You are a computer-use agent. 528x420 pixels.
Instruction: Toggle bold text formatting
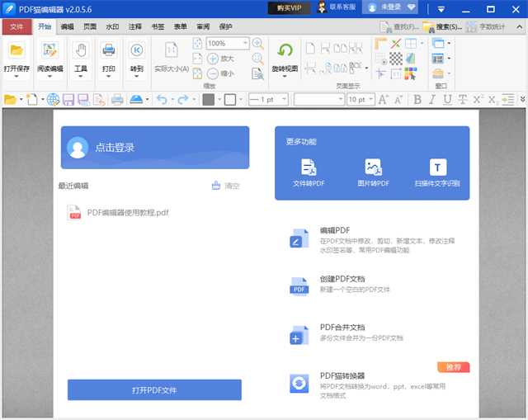(417, 100)
